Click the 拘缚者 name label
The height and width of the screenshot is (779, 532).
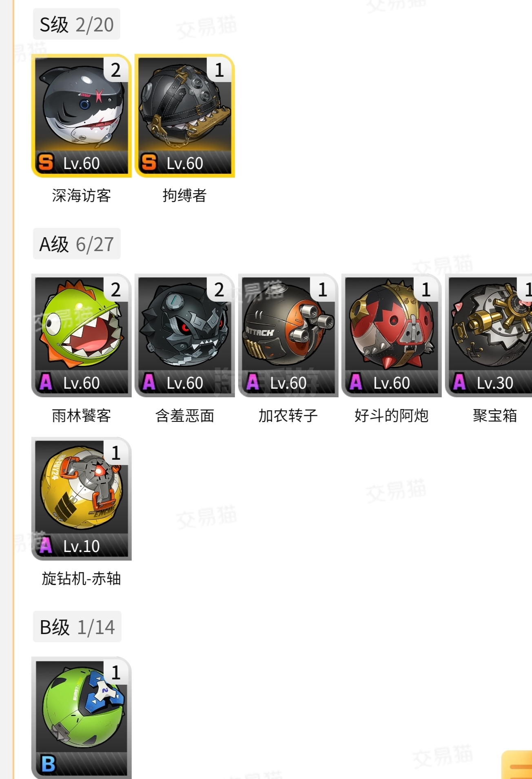pyautogui.click(x=185, y=196)
